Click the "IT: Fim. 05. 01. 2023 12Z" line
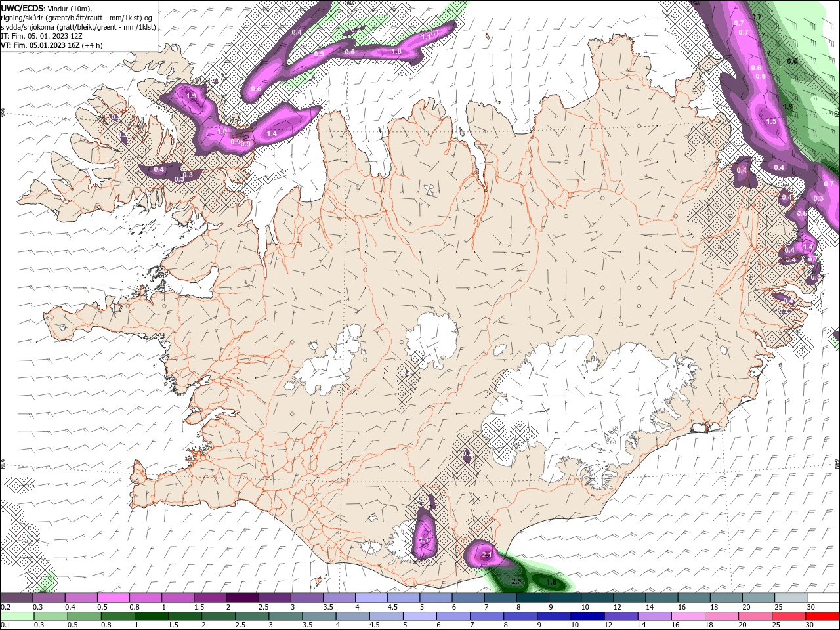The height and width of the screenshot is (630, 840). click(41, 36)
